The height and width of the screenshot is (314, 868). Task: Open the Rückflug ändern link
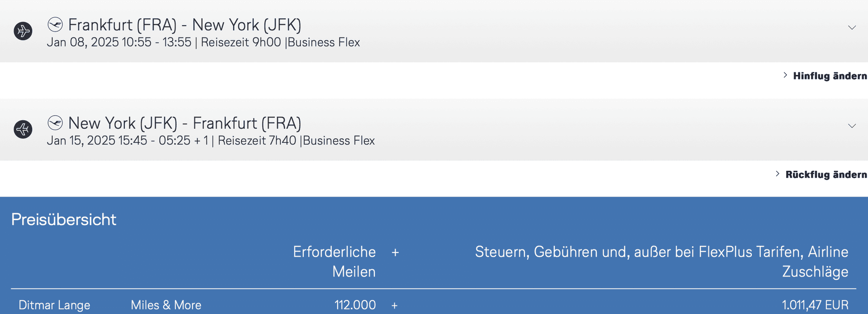pyautogui.click(x=826, y=174)
